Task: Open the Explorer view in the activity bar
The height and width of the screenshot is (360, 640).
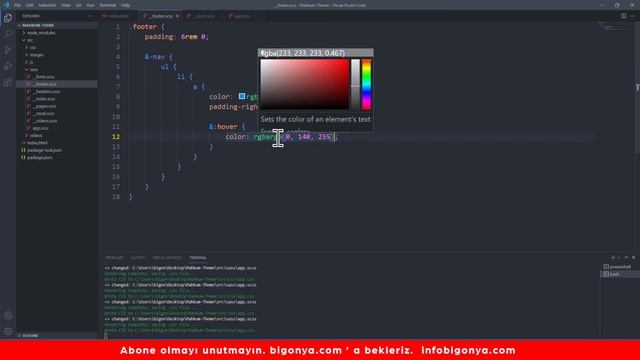Action: coord(8,18)
